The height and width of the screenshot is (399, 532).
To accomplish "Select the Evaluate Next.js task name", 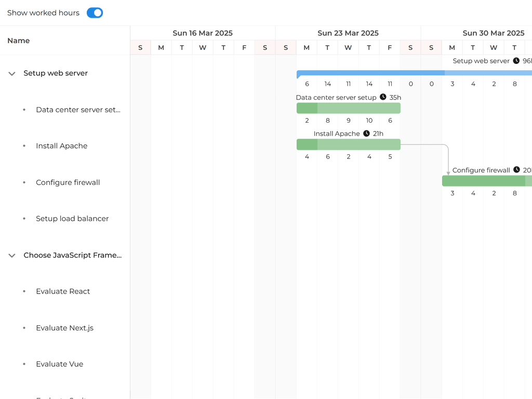I will pos(64,328).
